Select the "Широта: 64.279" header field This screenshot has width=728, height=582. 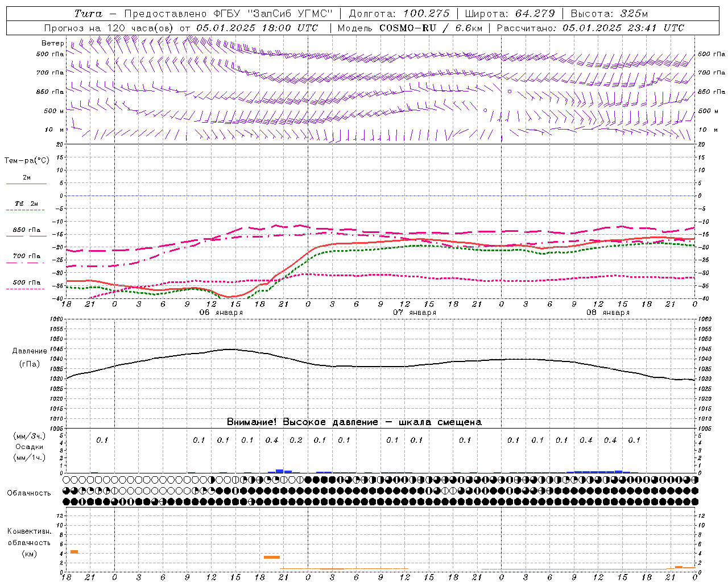[x=510, y=14]
